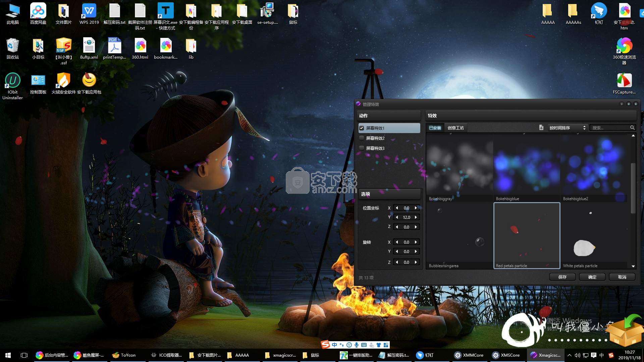Open 回收站 recycle bin icon
This screenshot has width=644, height=362.
click(x=13, y=49)
